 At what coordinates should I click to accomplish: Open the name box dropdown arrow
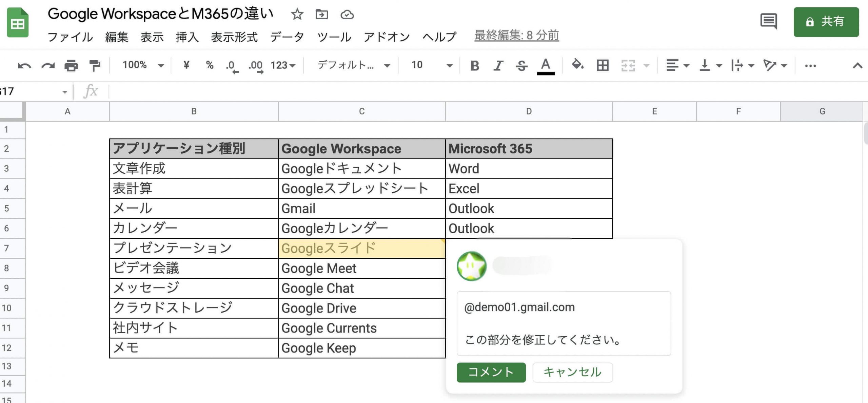click(64, 92)
